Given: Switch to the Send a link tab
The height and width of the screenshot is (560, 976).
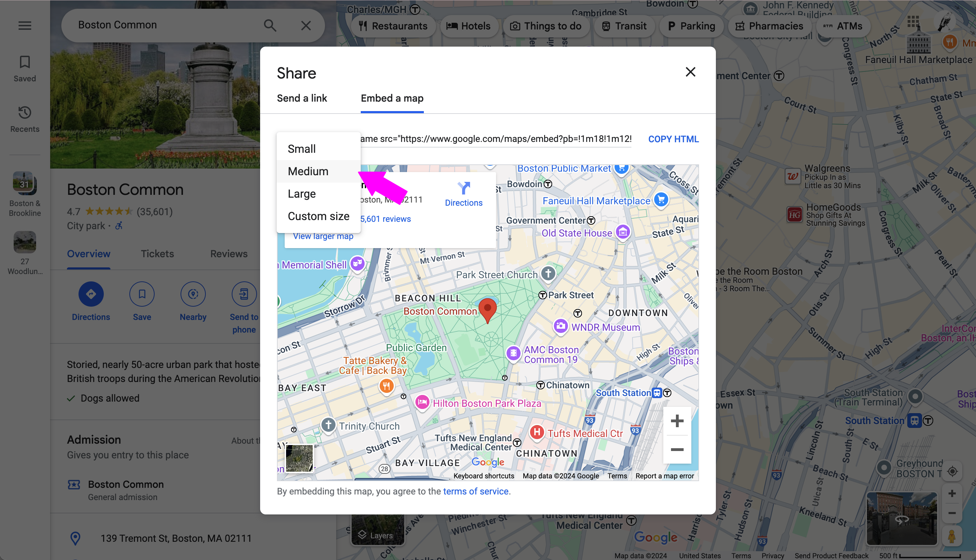Looking at the screenshot, I should [x=302, y=98].
